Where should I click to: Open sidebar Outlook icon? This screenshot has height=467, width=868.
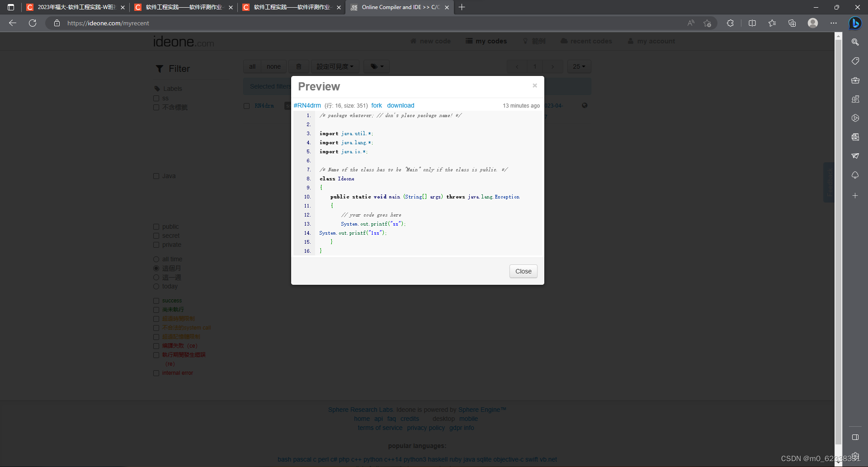855,137
